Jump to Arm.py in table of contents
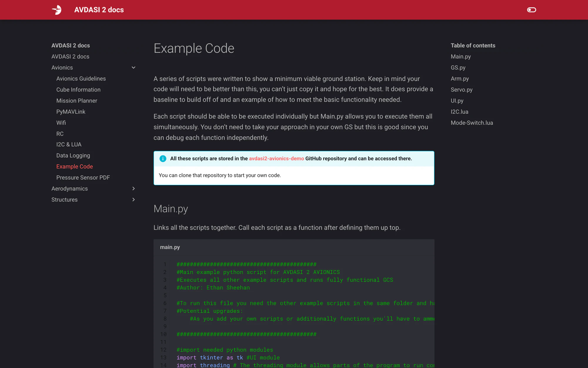Image resolution: width=588 pixels, height=368 pixels. click(x=460, y=79)
